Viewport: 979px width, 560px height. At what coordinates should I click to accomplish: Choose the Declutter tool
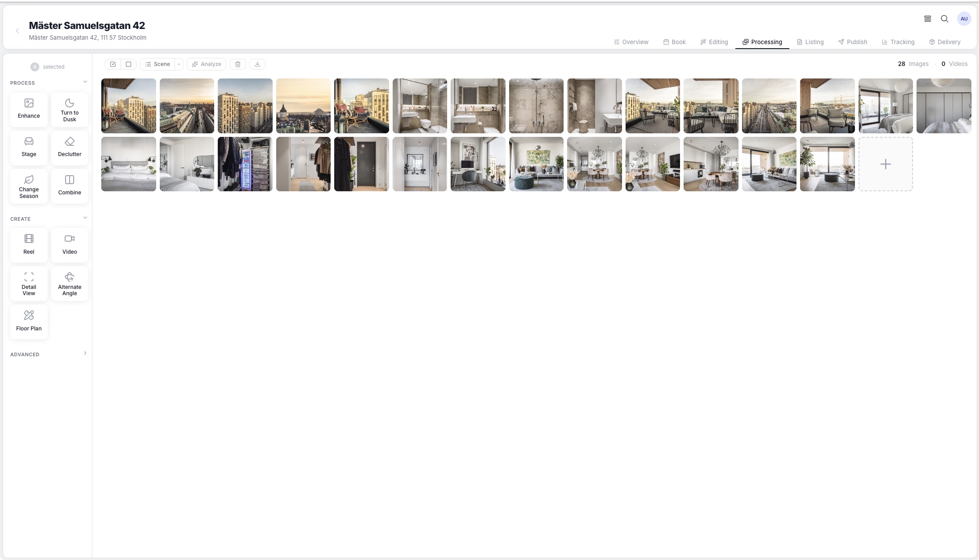pyautogui.click(x=70, y=148)
